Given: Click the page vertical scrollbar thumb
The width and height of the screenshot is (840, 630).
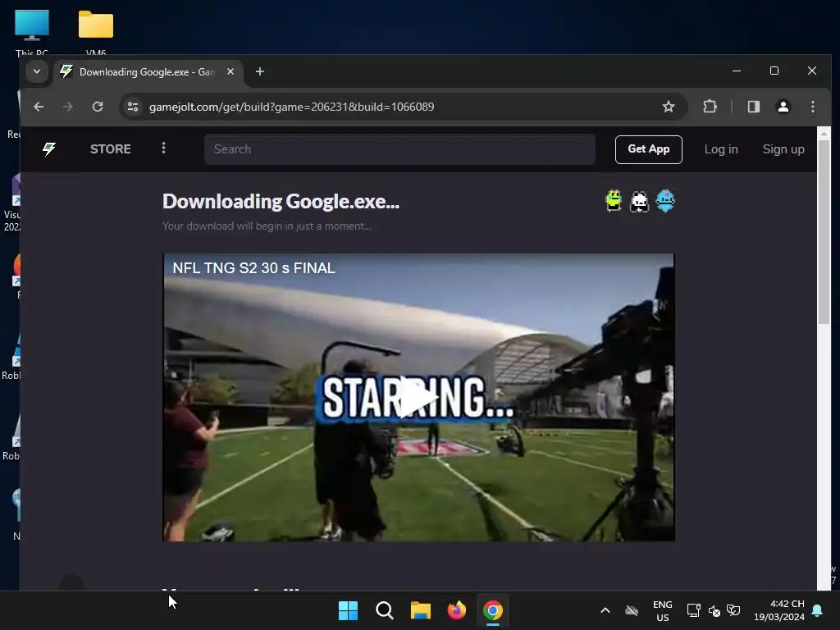Looking at the screenshot, I should 824,232.
